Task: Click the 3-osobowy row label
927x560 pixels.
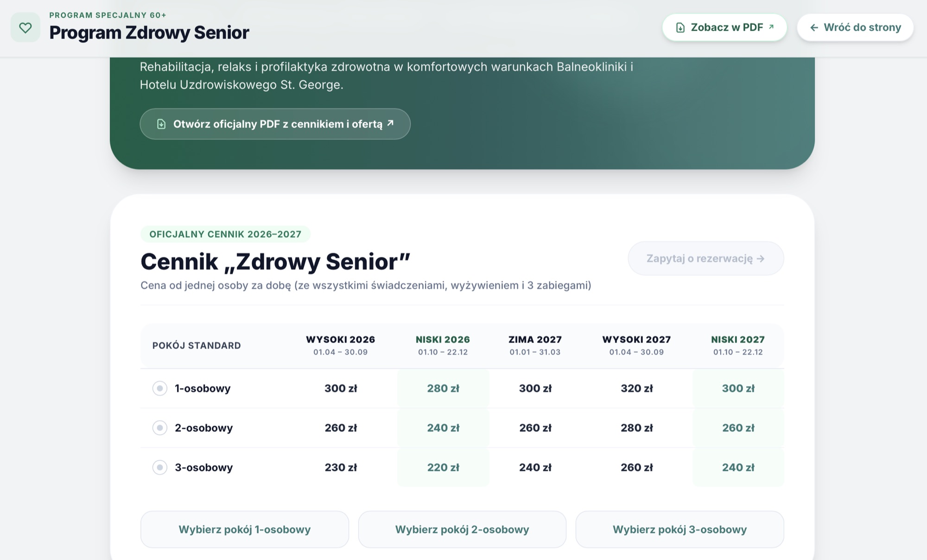Action: point(203,467)
